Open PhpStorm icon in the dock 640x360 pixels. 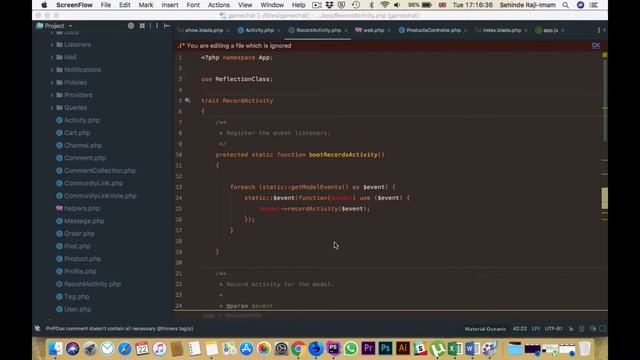(x=333, y=349)
